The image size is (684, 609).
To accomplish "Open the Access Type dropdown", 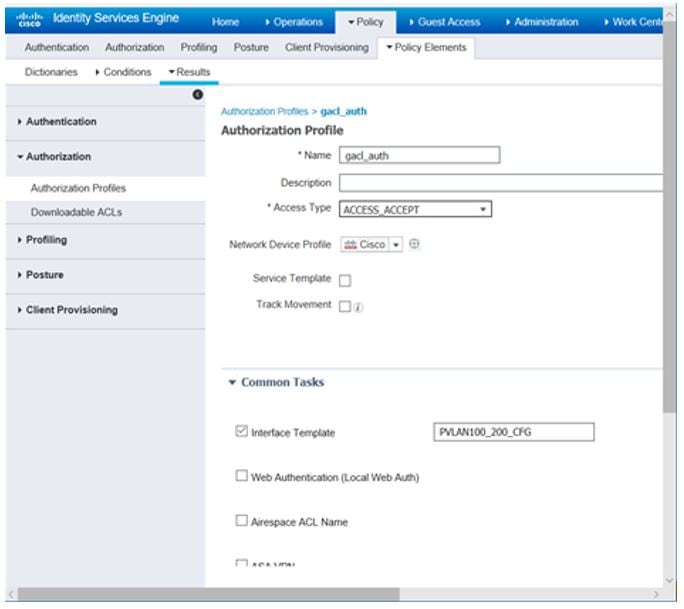I will [415, 209].
